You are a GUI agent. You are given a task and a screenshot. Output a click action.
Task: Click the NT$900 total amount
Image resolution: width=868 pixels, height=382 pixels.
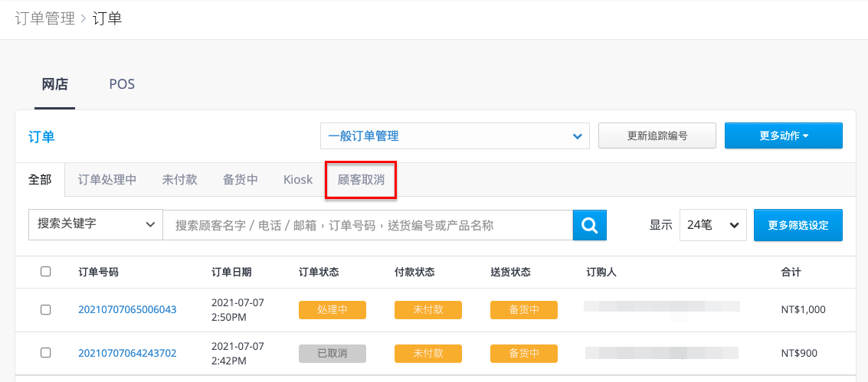click(799, 353)
